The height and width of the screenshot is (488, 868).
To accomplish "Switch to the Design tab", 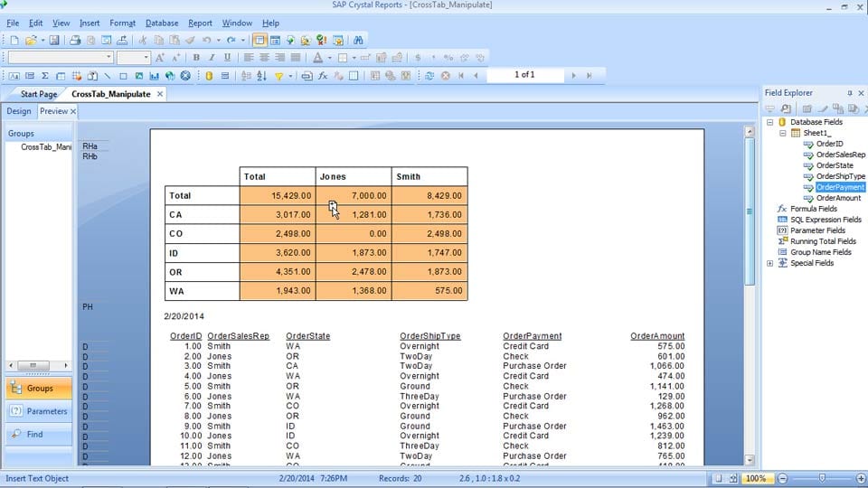I will click(x=19, y=111).
